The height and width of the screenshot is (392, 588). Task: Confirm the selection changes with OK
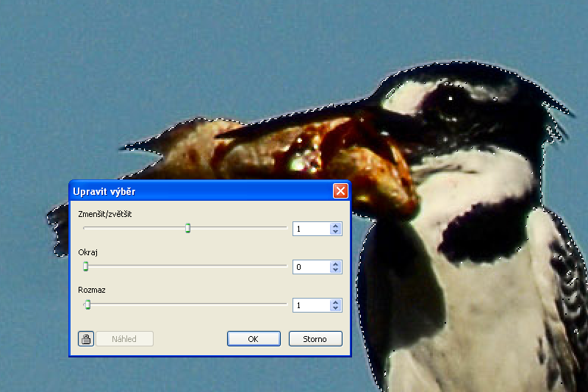pos(254,339)
